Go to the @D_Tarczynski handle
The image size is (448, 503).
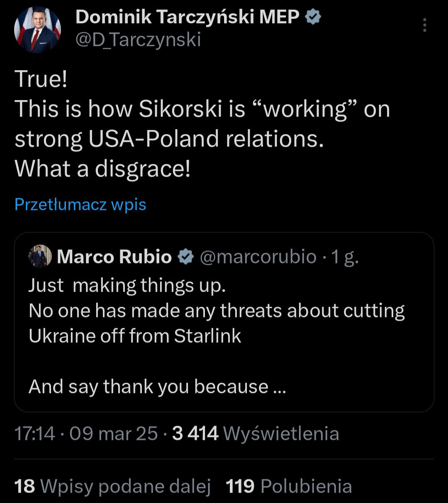[138, 40]
